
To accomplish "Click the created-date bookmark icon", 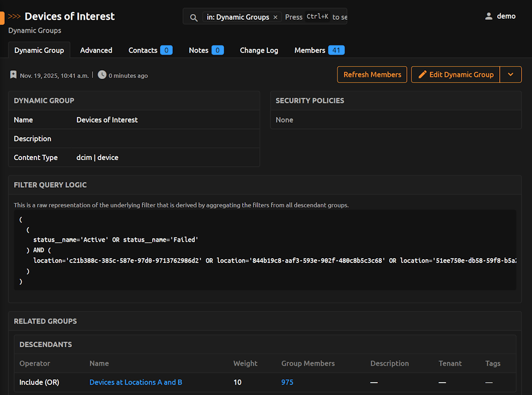I will click(14, 75).
